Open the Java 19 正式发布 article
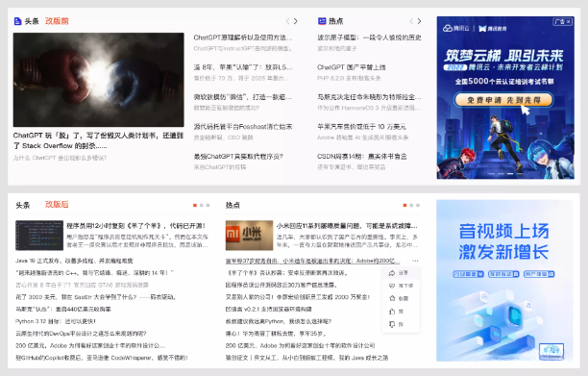The image size is (588, 376). coord(74,261)
